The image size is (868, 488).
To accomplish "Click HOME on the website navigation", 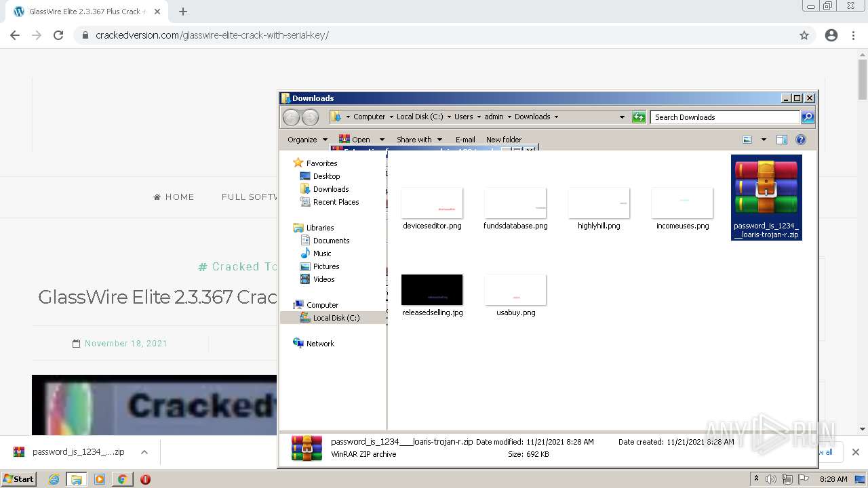I will [174, 197].
